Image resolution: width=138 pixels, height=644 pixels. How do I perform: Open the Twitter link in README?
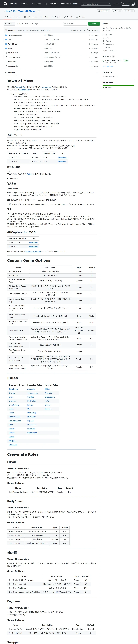point(30,174)
